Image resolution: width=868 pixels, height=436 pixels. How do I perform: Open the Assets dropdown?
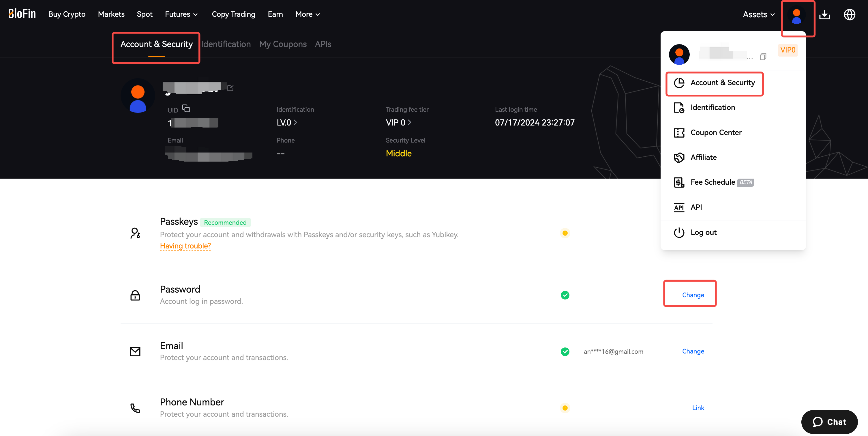[x=759, y=14]
